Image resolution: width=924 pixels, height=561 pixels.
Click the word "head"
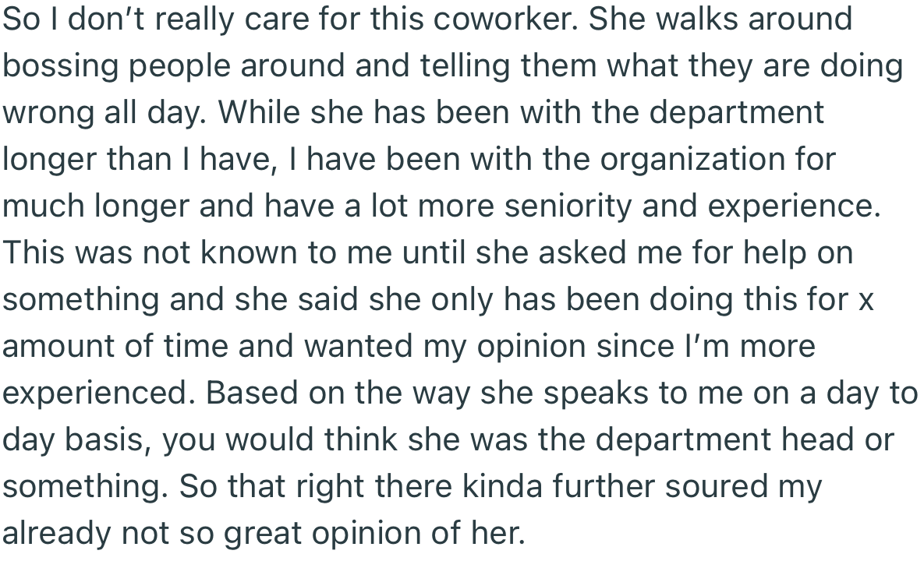point(827,439)
